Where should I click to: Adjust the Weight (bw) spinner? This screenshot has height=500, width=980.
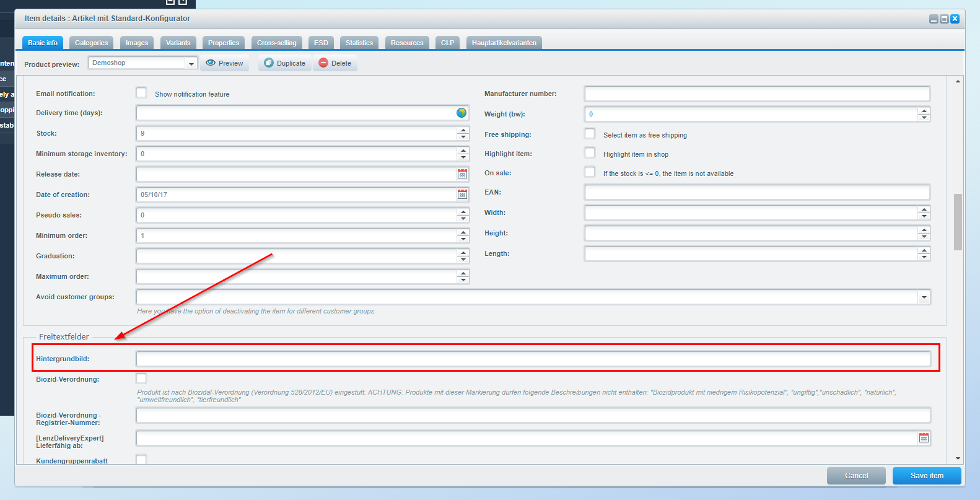pyautogui.click(x=924, y=114)
